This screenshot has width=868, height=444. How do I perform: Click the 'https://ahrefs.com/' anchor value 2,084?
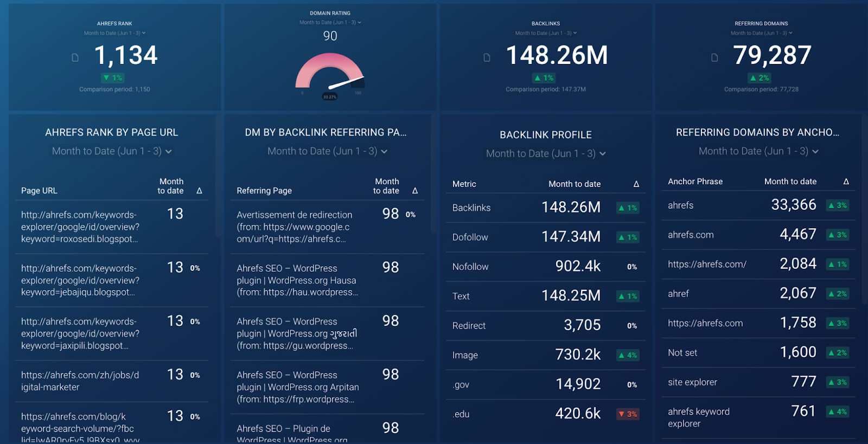798,264
